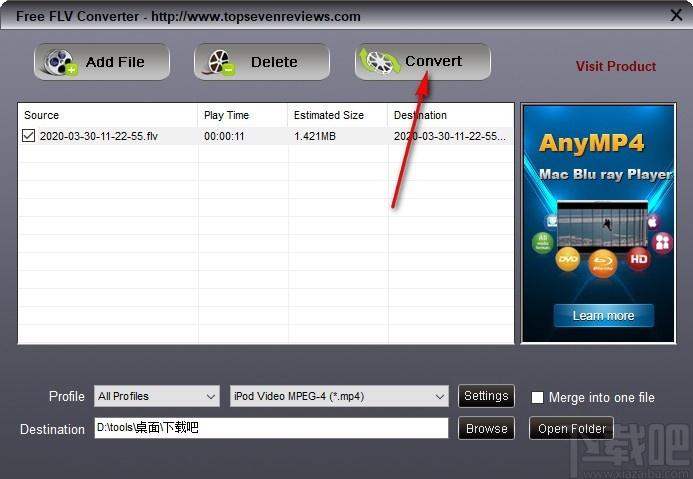Click the 1.421MB estimated size cell
Screen dimensions: 693x479
(x=315, y=136)
